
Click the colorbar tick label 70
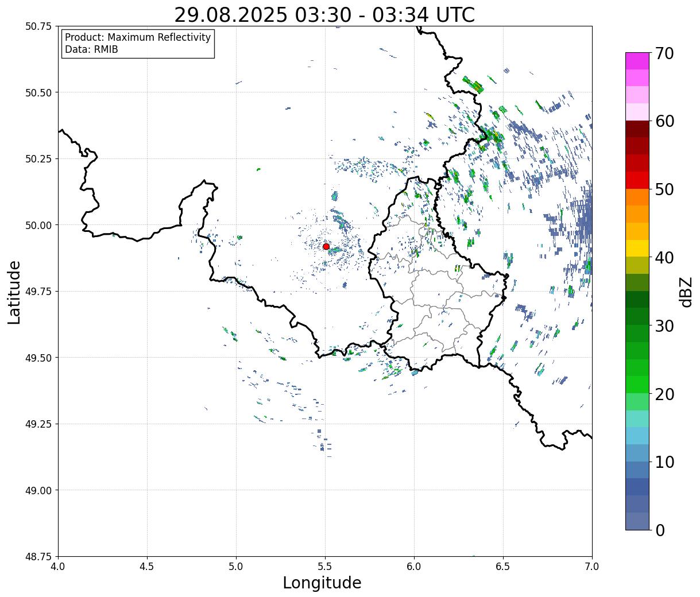pos(664,53)
